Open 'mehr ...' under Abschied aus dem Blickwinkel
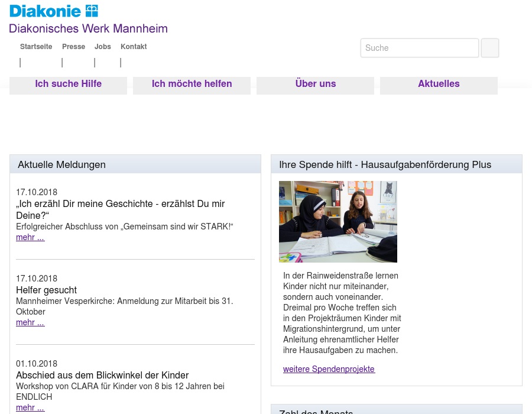Screen dimensions: 532x414 pyautogui.click(x=30, y=407)
